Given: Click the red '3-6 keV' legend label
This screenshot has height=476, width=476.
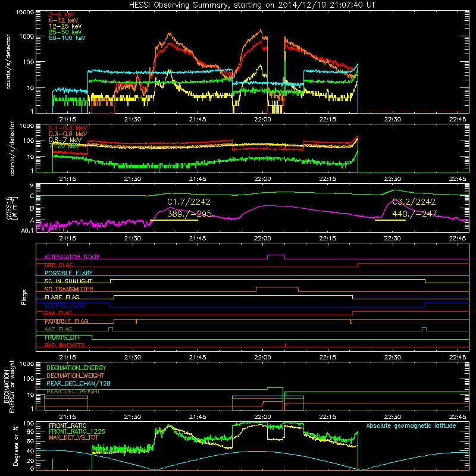Looking at the screenshot, I should point(62,14).
